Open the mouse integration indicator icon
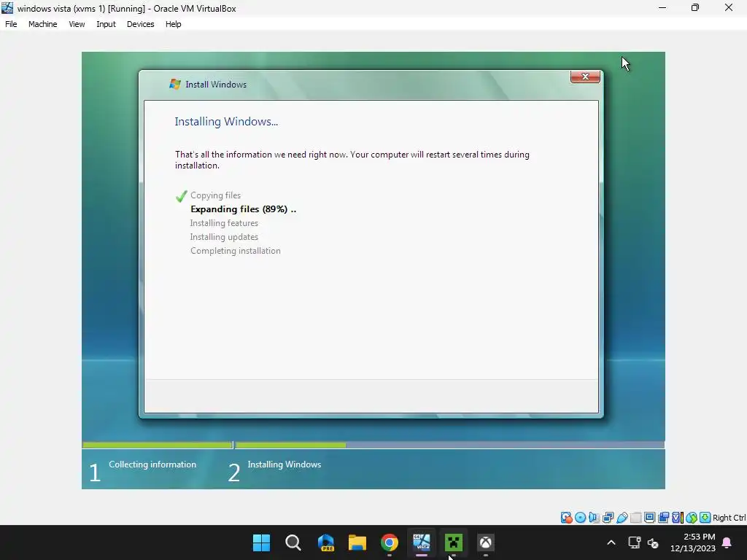 692,518
